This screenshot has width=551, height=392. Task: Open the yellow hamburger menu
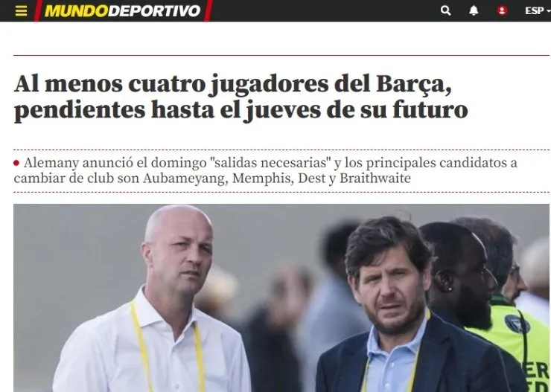[21, 11]
